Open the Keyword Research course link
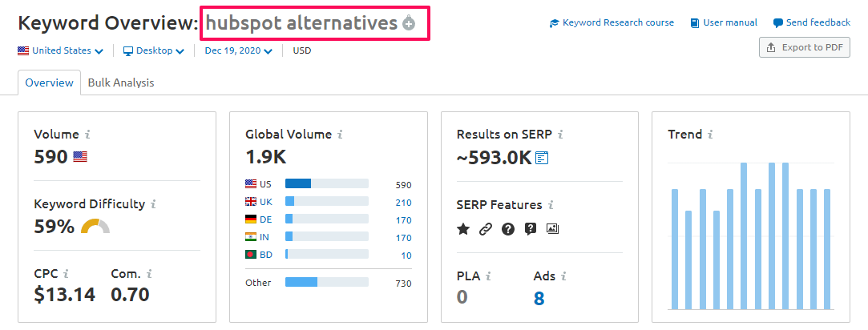 click(612, 22)
